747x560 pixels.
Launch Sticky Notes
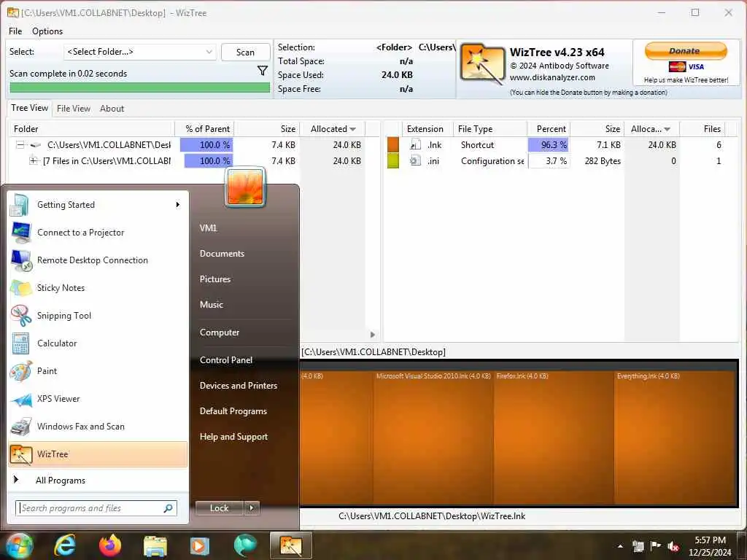coord(98,287)
